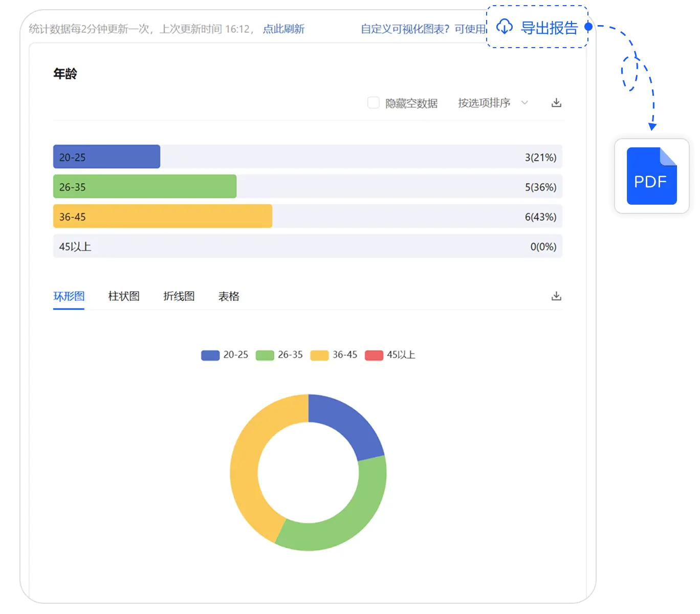700x614 pixels.
Task: Enable the 隐藏空数据 checkbox
Action: click(x=374, y=103)
